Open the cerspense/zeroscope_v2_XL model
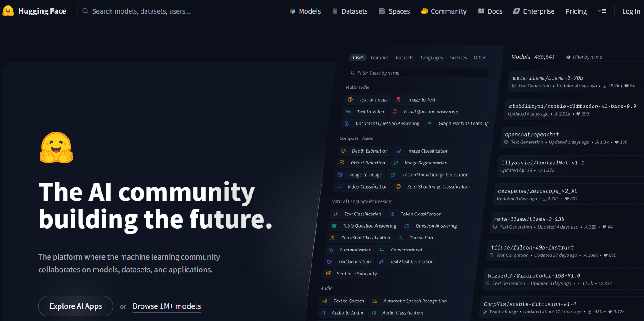644x321 pixels. 569,194
